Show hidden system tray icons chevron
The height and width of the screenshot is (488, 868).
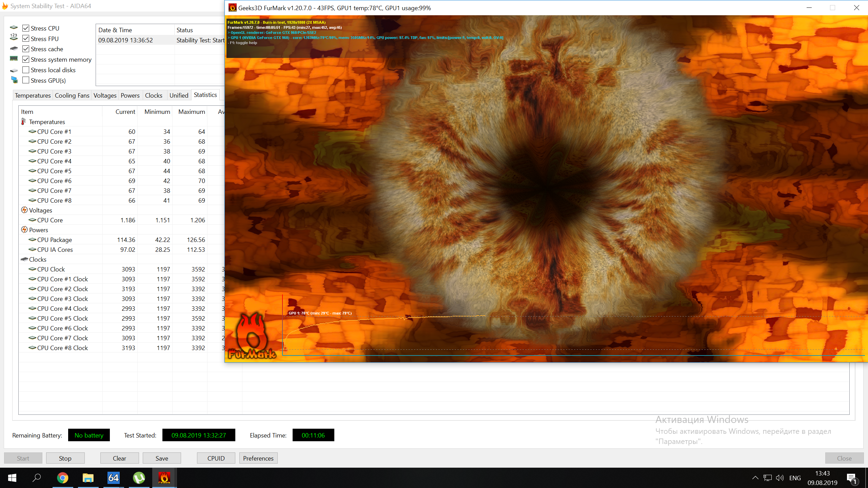click(x=755, y=478)
